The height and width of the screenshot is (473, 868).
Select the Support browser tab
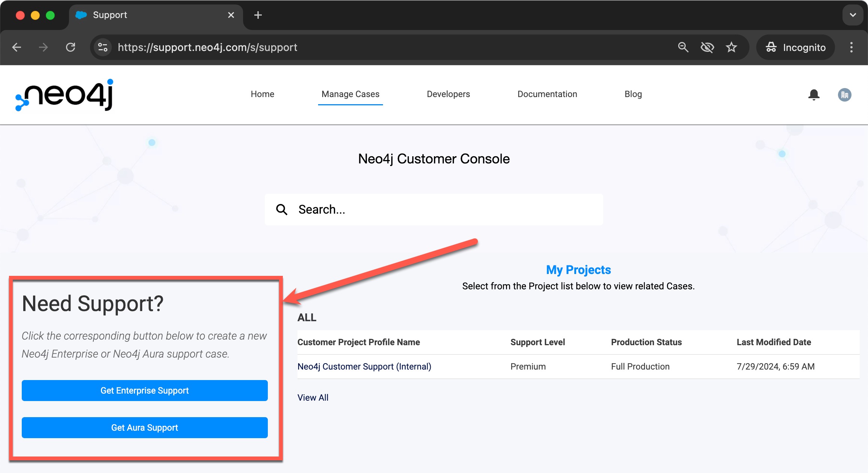pyautogui.click(x=156, y=15)
